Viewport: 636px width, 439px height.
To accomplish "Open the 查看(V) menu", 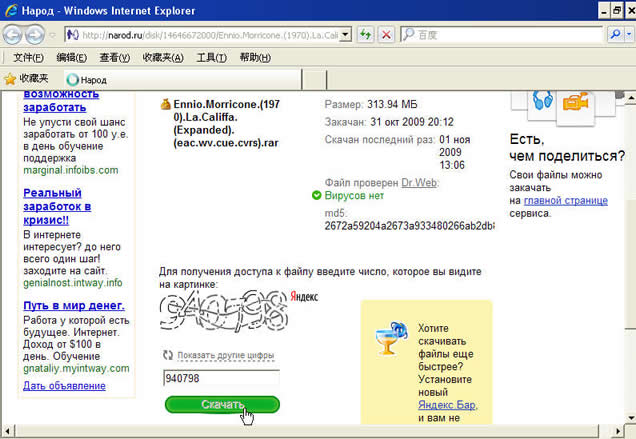I will tap(114, 58).
